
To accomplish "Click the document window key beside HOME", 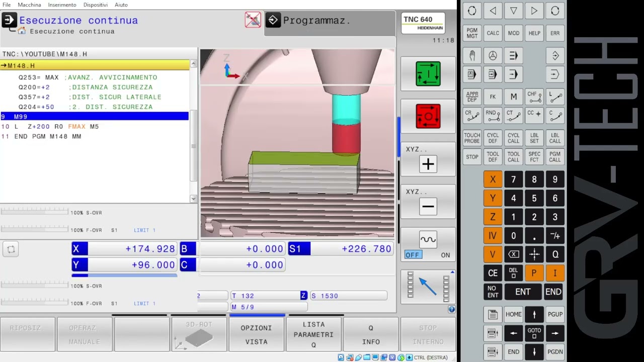I will (x=493, y=314).
